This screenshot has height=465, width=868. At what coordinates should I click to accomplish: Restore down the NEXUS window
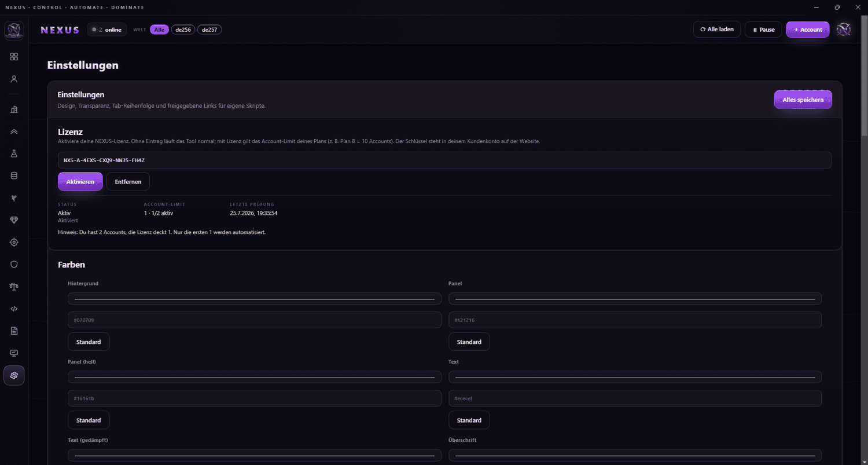pyautogui.click(x=837, y=8)
